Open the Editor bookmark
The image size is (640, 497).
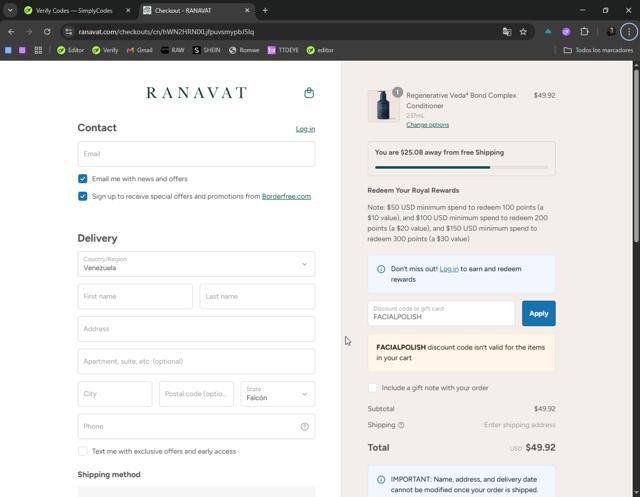71,50
